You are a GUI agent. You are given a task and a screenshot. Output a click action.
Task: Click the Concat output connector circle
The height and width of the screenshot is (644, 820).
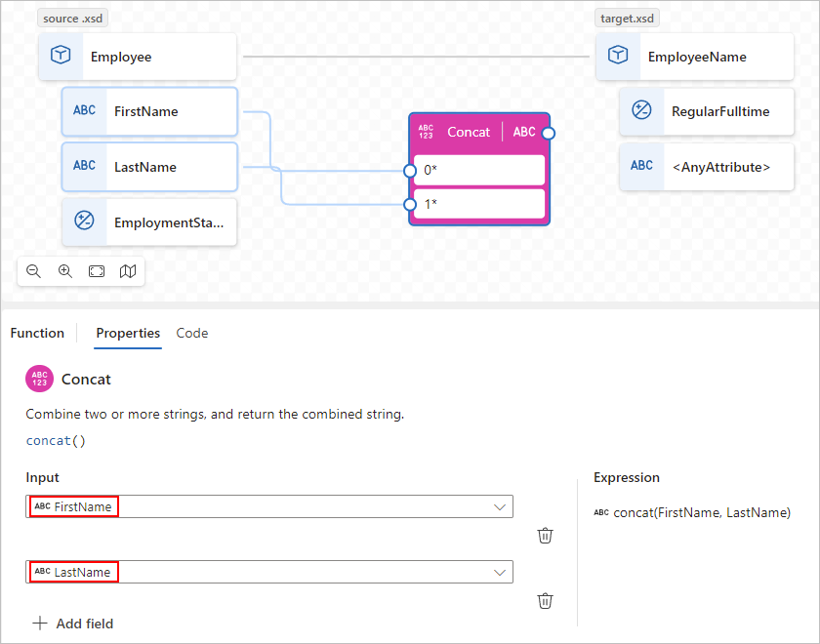[548, 134]
